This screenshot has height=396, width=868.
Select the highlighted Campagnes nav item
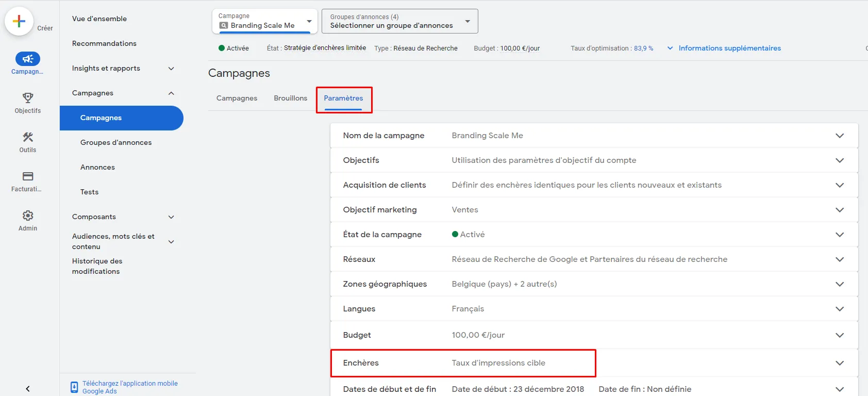click(x=122, y=118)
